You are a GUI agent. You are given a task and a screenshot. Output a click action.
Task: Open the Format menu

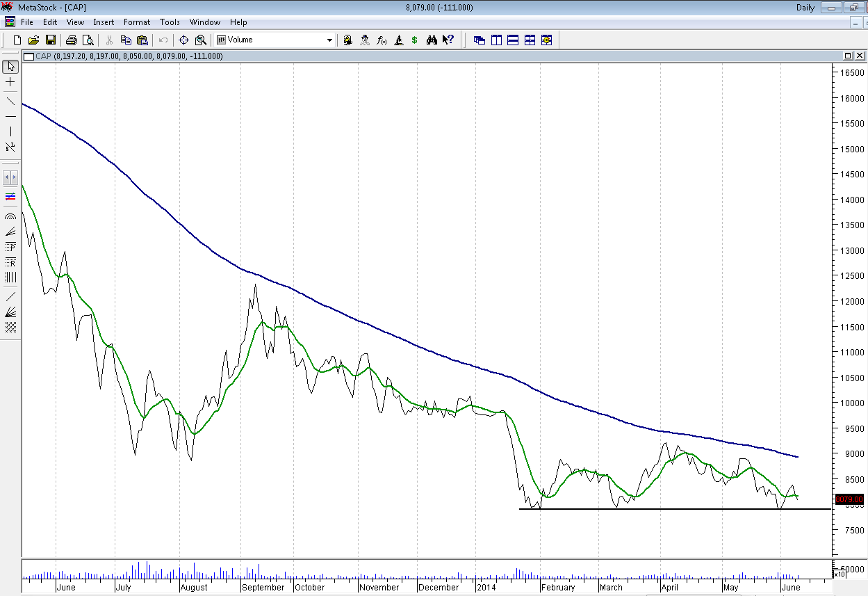click(137, 22)
